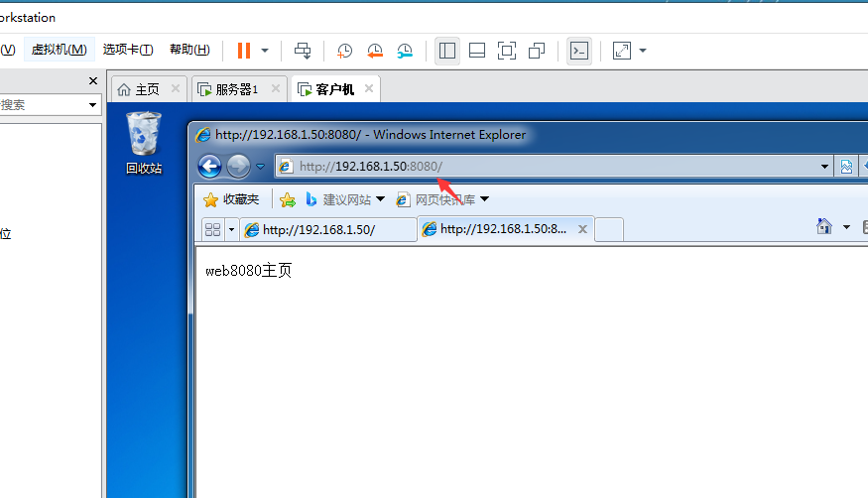The image size is (868, 498).
Task: Close the 客户机 tab
Action: 369,88
